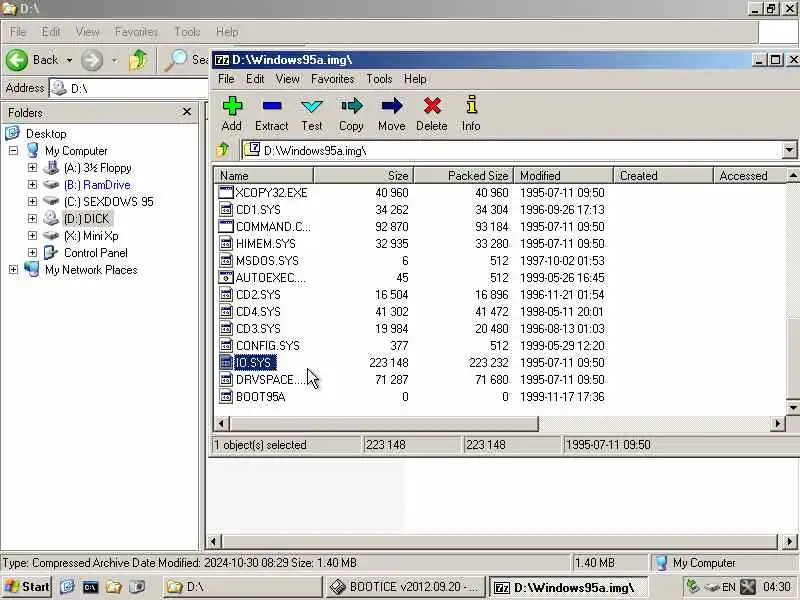The image size is (800, 600).
Task: Expand the (D:) DICK node
Action: click(x=32, y=218)
